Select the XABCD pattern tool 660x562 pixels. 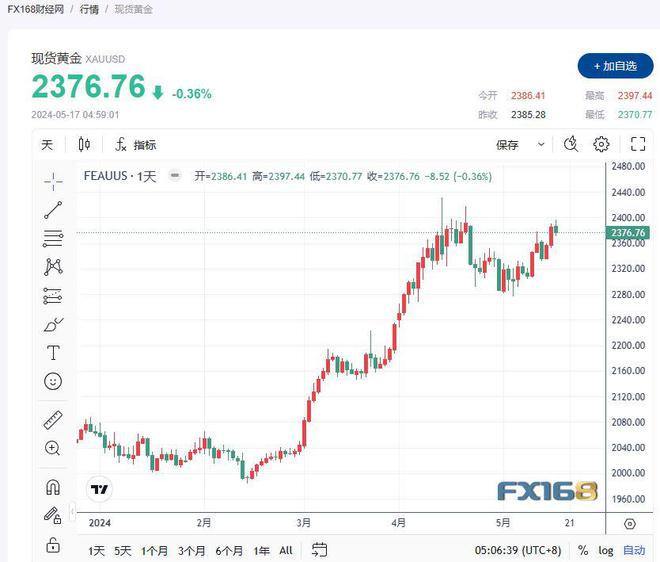click(53, 267)
